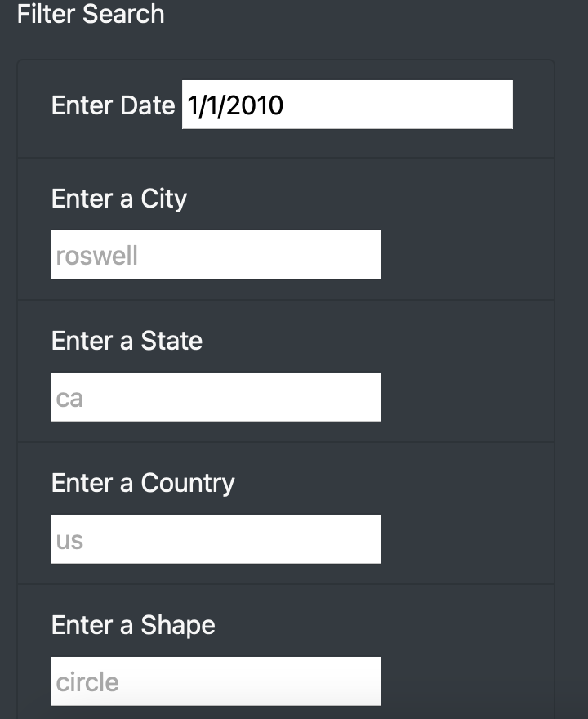Click the state input with ca placeholder
588x719 pixels.
[x=216, y=396]
